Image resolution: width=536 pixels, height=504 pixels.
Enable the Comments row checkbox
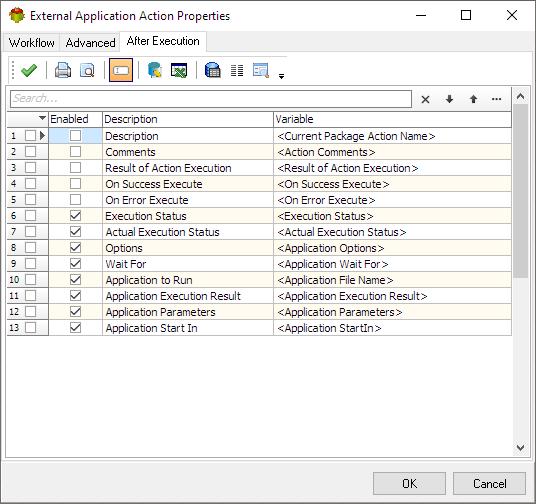pyautogui.click(x=75, y=151)
